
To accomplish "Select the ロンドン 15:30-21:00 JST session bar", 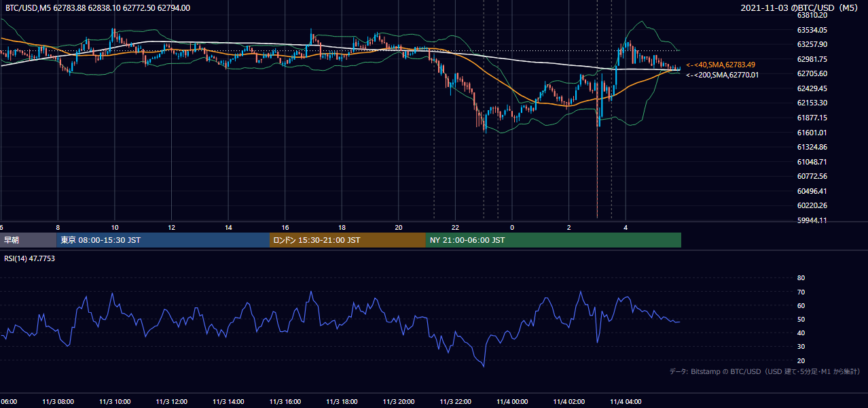I will [x=348, y=240].
